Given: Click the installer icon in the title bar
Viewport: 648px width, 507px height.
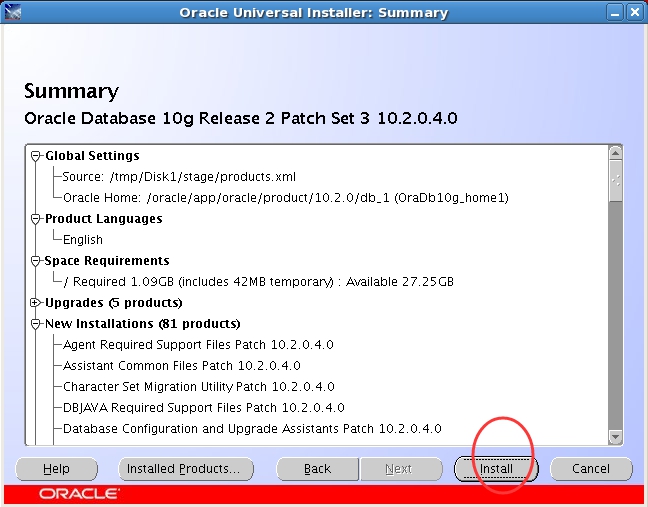Looking at the screenshot, I should pos(12,12).
